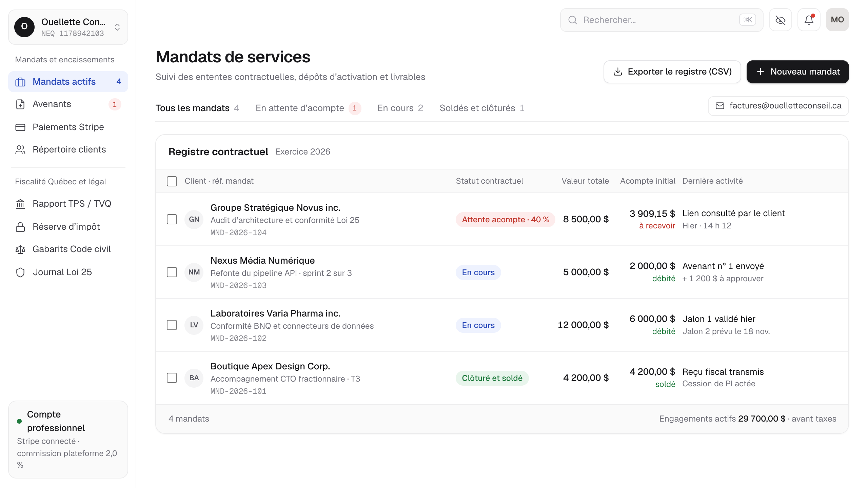868x488 pixels.
Task: Open Laboratoires Varia Pharma inc. mandate
Action: 275,313
